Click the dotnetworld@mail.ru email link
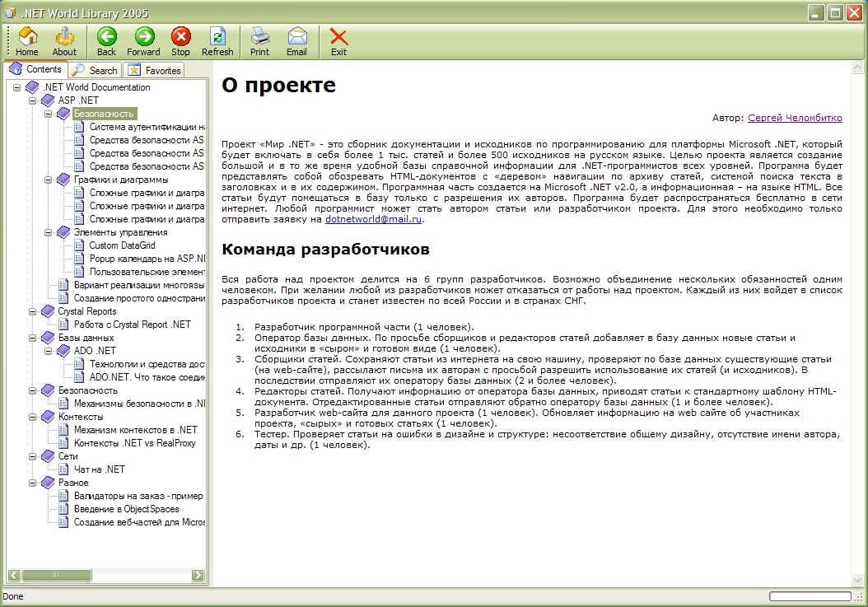 click(374, 219)
